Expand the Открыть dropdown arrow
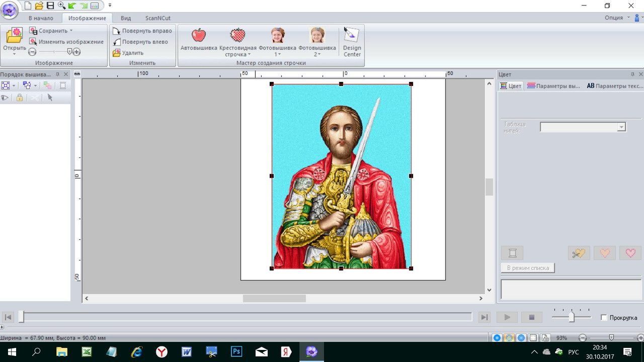Image resolution: width=644 pixels, height=362 pixels. point(14,54)
